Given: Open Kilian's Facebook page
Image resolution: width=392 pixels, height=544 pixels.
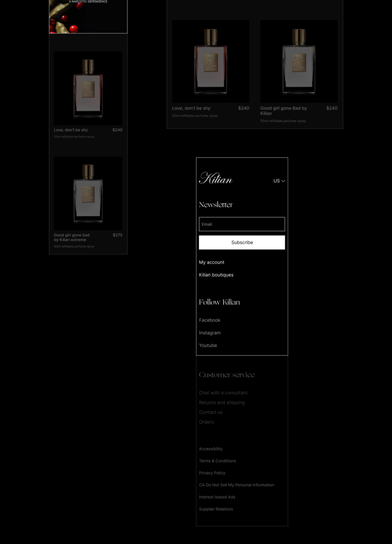Looking at the screenshot, I should tap(209, 320).
